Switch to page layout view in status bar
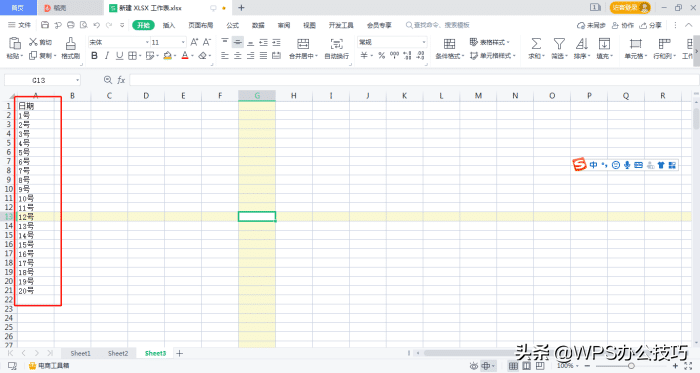Screen dimensions: 700x373 pyautogui.click(x=527, y=366)
